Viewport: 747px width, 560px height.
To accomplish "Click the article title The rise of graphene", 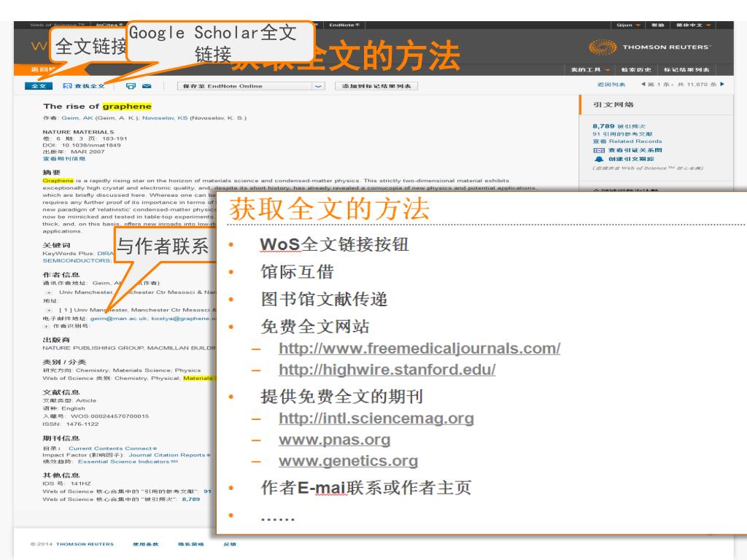I will tap(97, 106).
